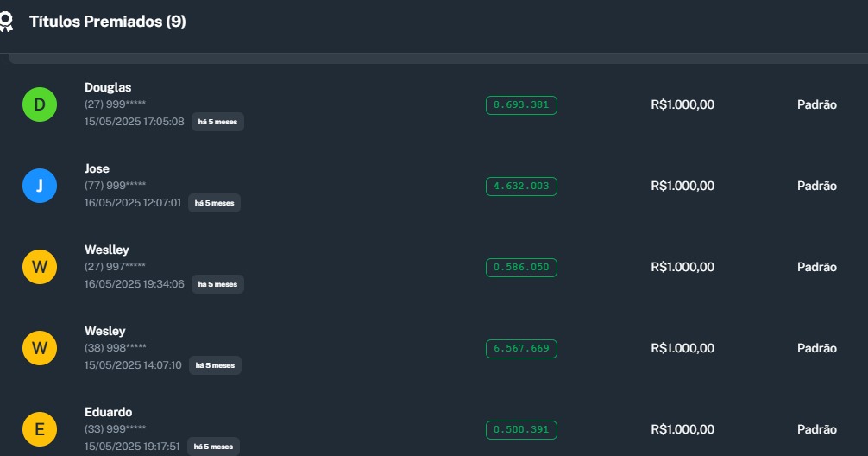Click Douglas's green D avatar
The width and height of the screenshot is (868, 456).
(x=40, y=104)
